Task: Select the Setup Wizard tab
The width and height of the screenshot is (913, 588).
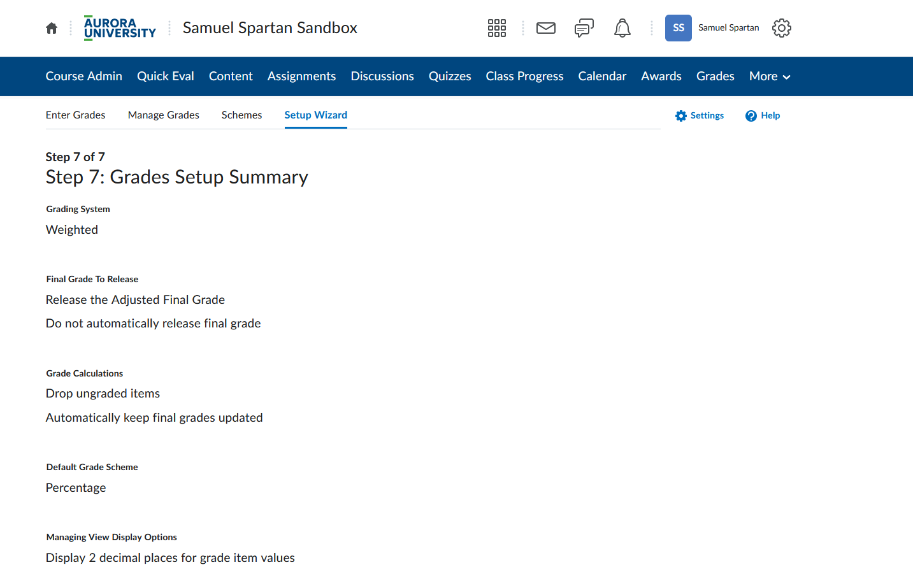Action: [316, 115]
